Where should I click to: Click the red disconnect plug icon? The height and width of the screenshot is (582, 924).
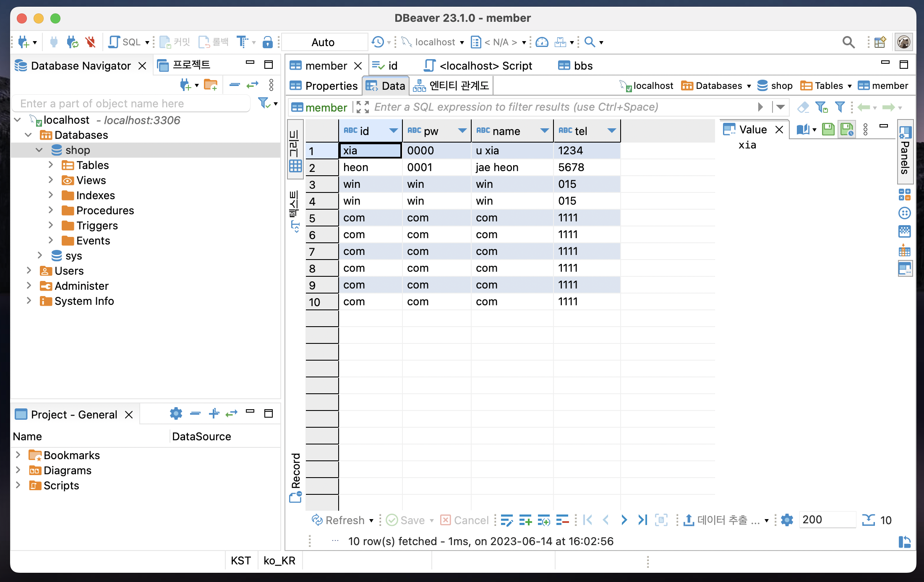[x=90, y=42]
